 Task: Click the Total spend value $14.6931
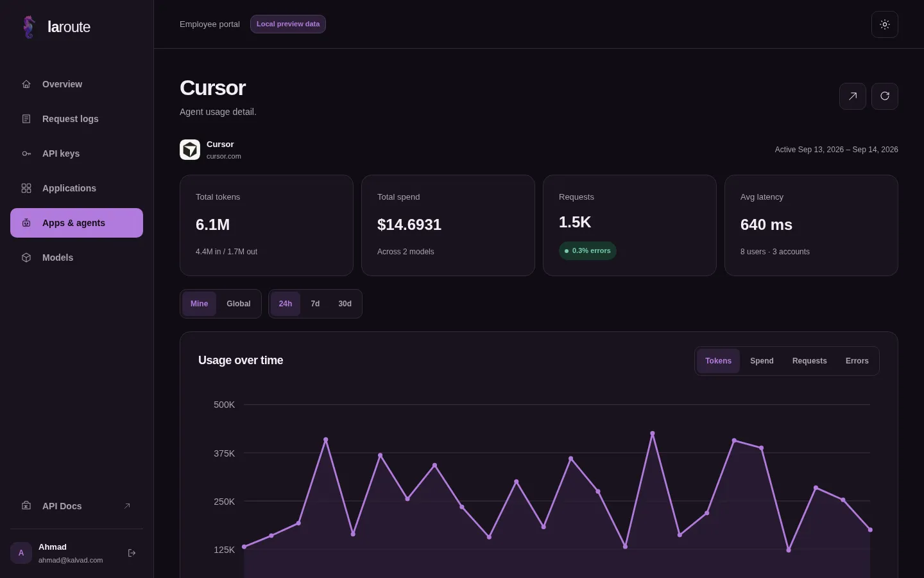coord(409,225)
